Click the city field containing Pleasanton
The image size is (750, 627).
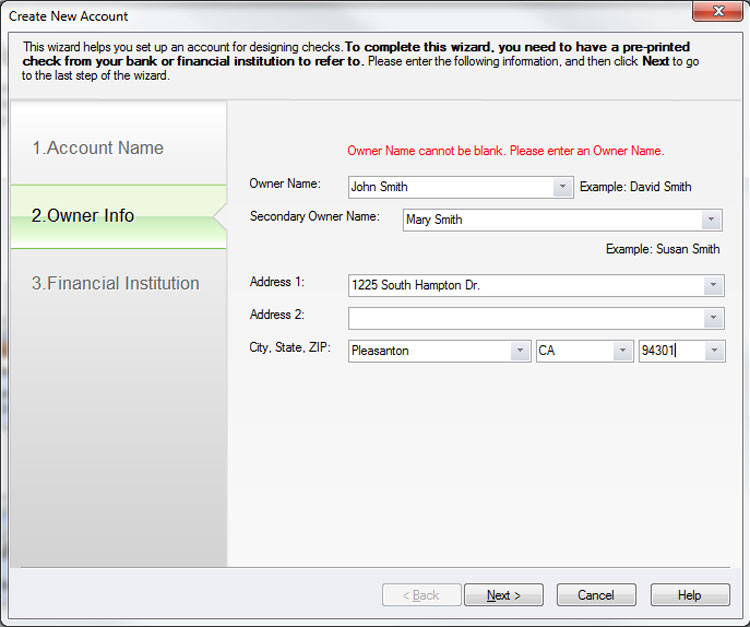[x=428, y=351]
